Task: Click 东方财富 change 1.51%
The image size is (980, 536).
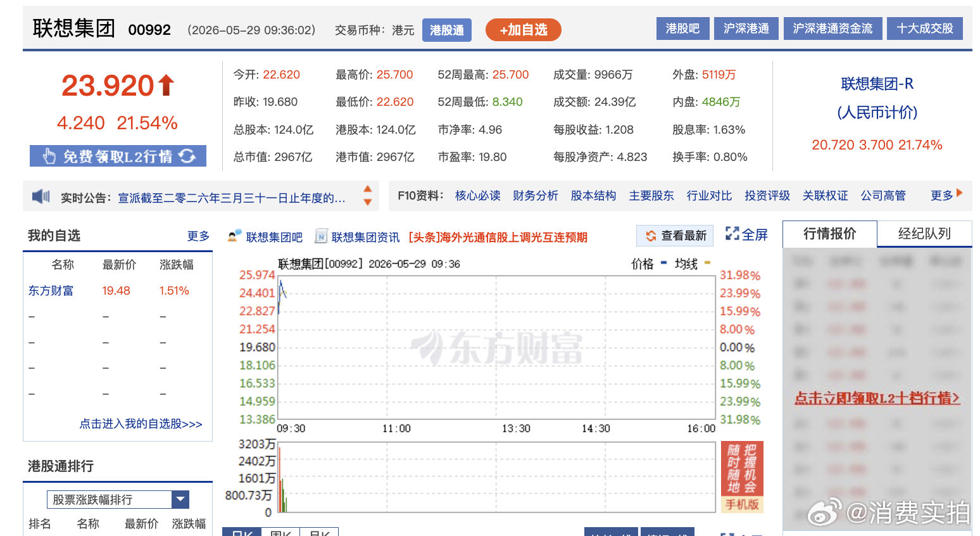Action: pos(174,291)
